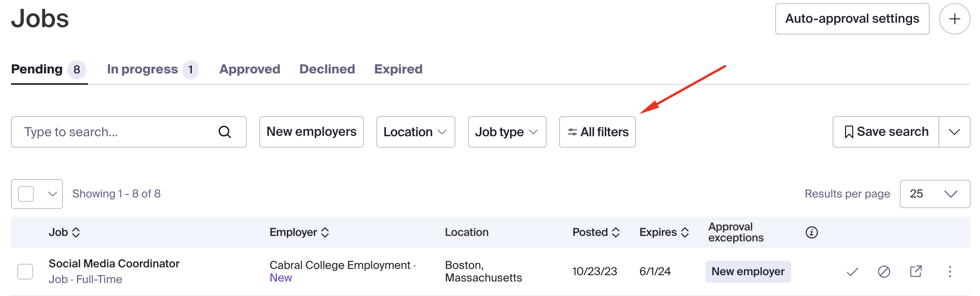
Task: Decline job with the circle-slash icon
Action: coord(884,272)
